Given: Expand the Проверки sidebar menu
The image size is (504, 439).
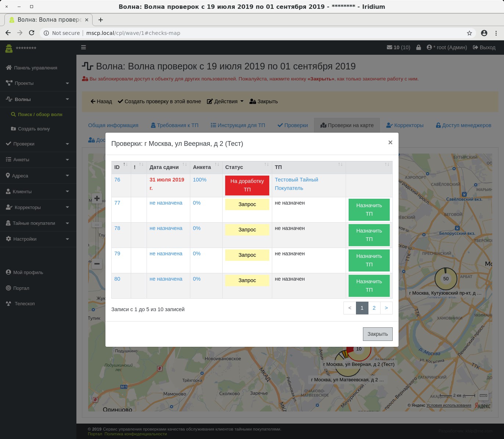Looking at the screenshot, I should pos(38,144).
